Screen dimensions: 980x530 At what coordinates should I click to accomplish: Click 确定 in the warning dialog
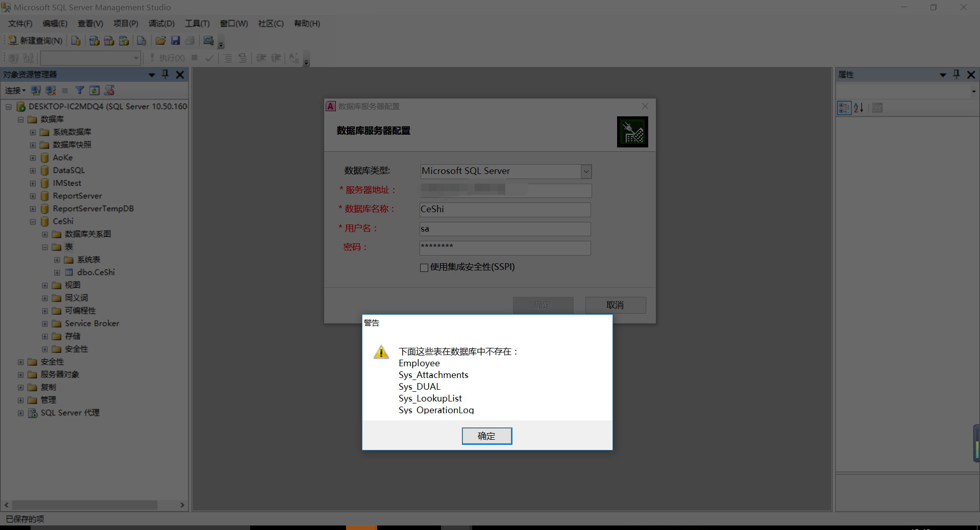(487, 436)
